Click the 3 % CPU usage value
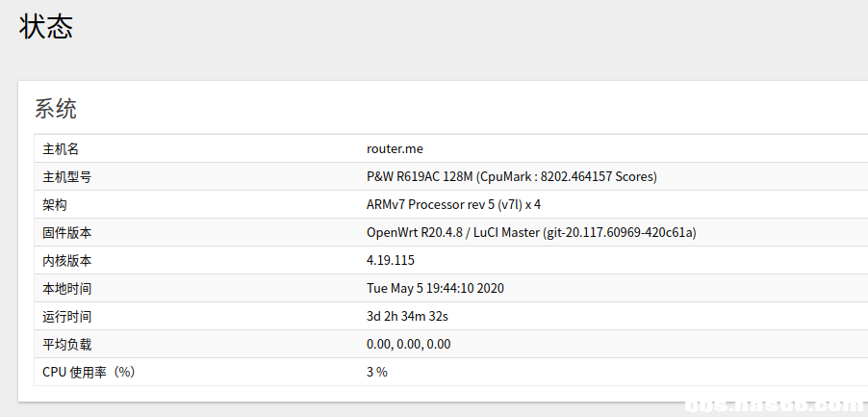The image size is (868, 417). [x=376, y=373]
